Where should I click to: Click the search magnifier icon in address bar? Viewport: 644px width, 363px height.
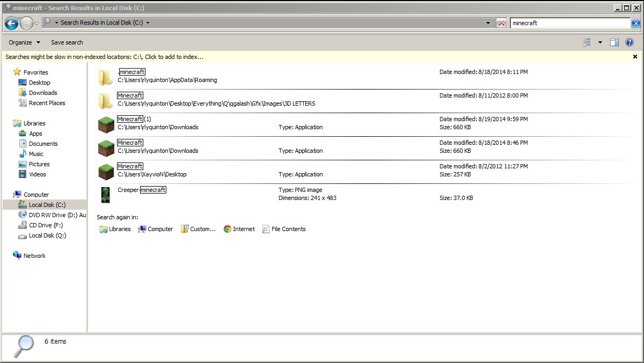pyautogui.click(x=47, y=23)
